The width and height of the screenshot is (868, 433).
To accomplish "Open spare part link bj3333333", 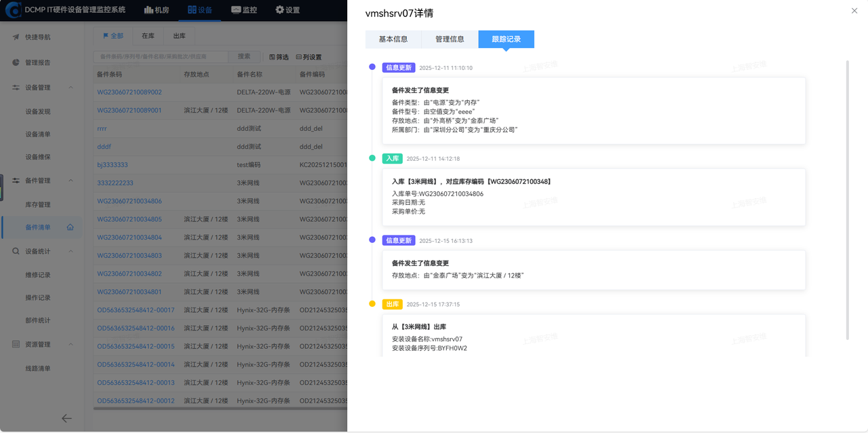I will [113, 165].
